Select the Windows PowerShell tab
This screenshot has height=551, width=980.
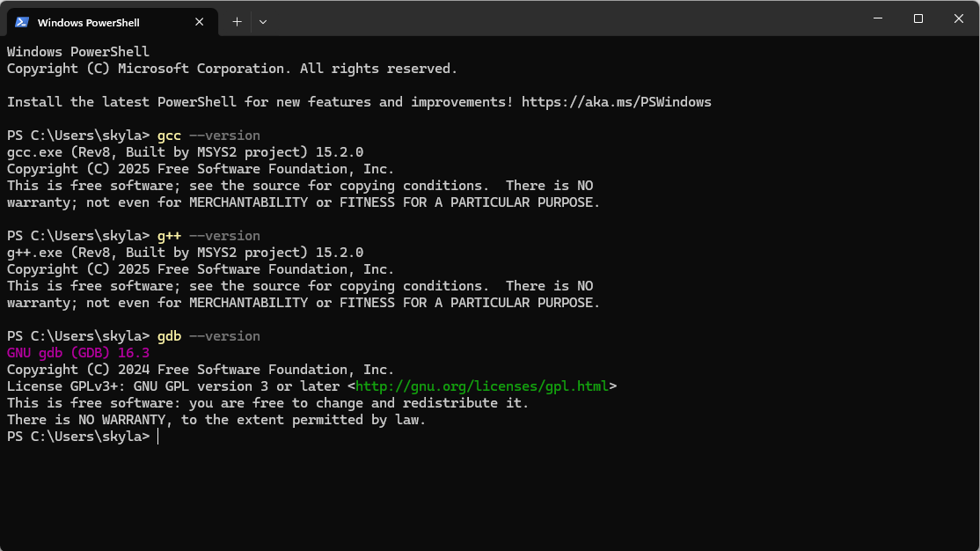(x=113, y=22)
